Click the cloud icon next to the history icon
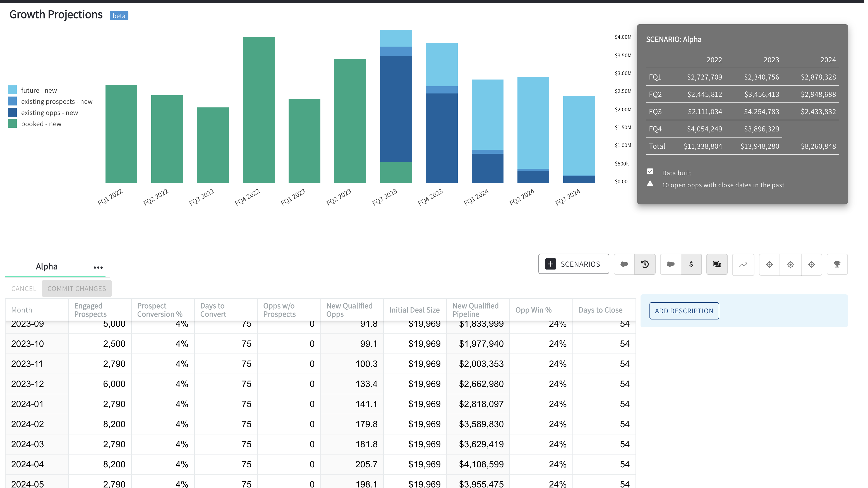 point(624,264)
